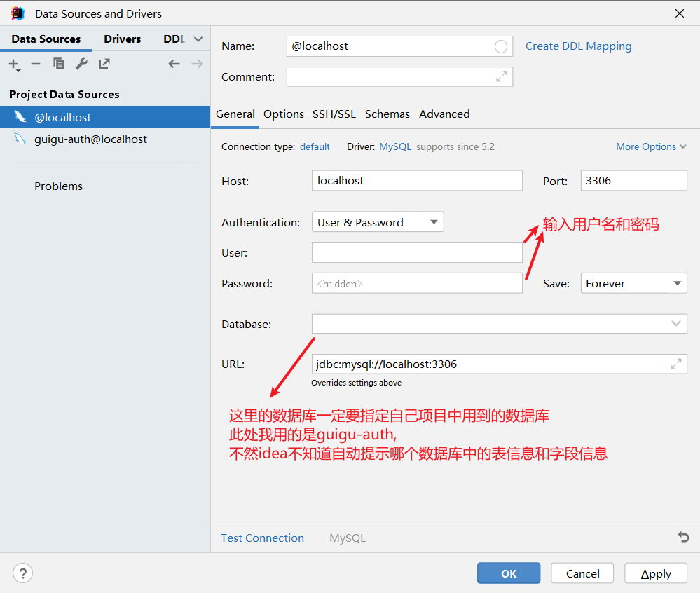
Task: Click the back navigation arrow
Action: pos(174,64)
